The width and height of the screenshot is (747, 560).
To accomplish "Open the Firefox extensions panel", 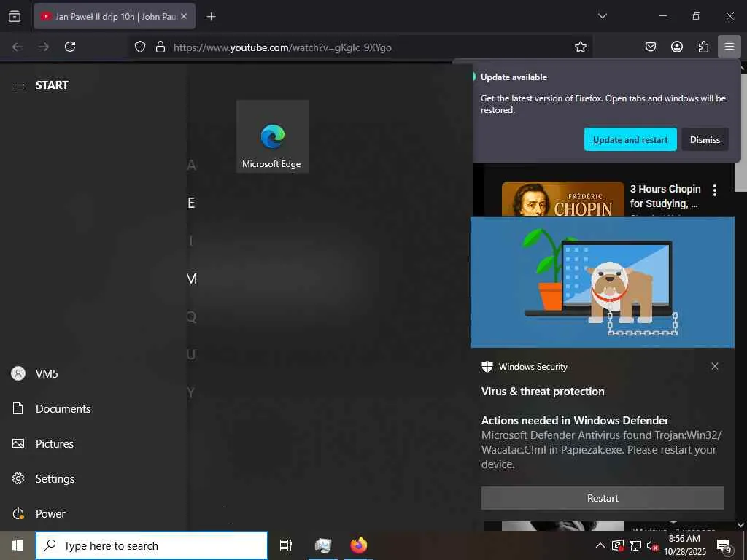I will click(x=703, y=47).
